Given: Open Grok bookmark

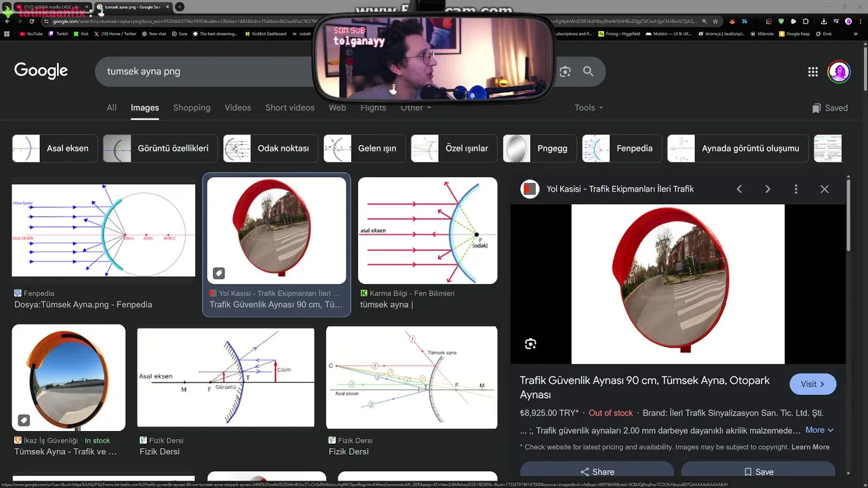Looking at the screenshot, I should (x=825, y=33).
